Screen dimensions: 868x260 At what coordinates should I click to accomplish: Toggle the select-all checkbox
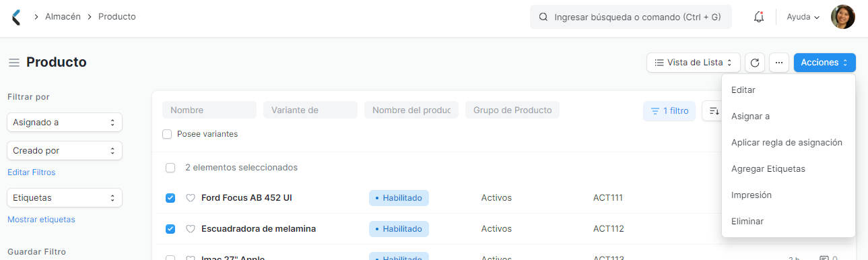click(x=170, y=168)
